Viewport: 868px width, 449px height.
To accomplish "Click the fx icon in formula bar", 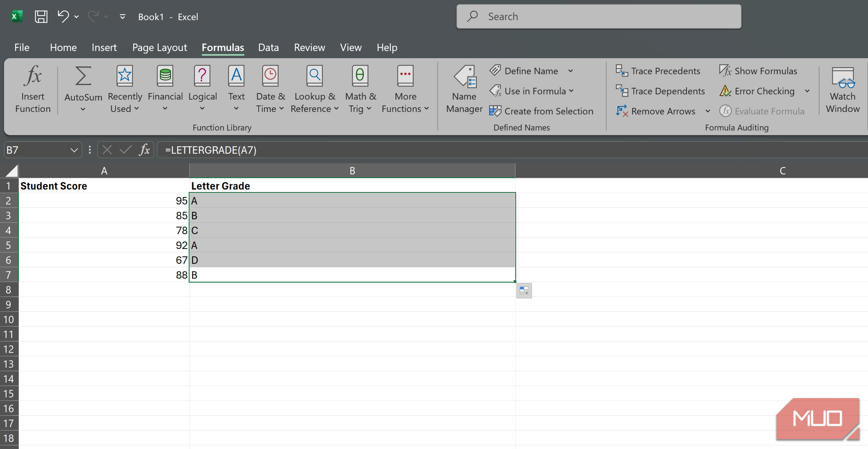I will 145,150.
